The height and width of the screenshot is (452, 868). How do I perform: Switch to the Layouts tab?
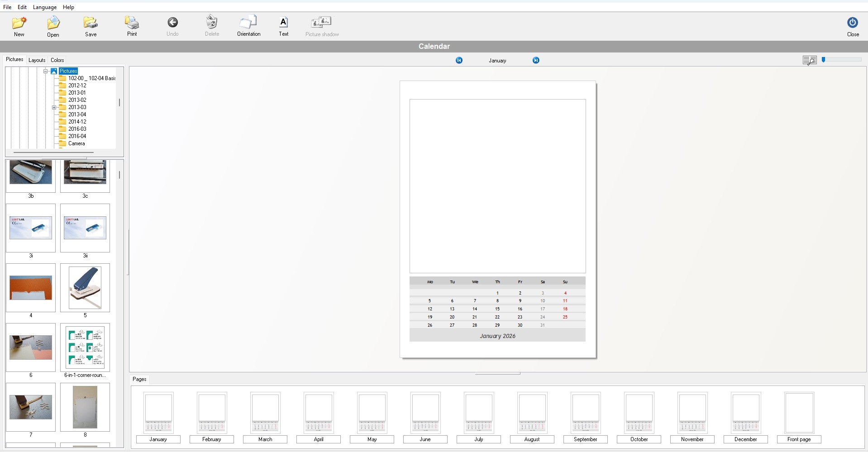37,60
